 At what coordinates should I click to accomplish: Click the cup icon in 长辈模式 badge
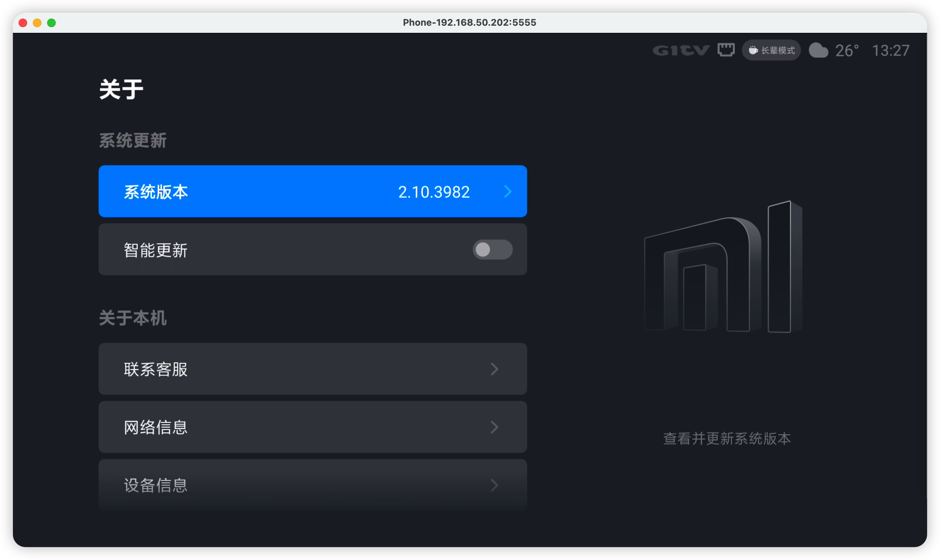point(753,50)
